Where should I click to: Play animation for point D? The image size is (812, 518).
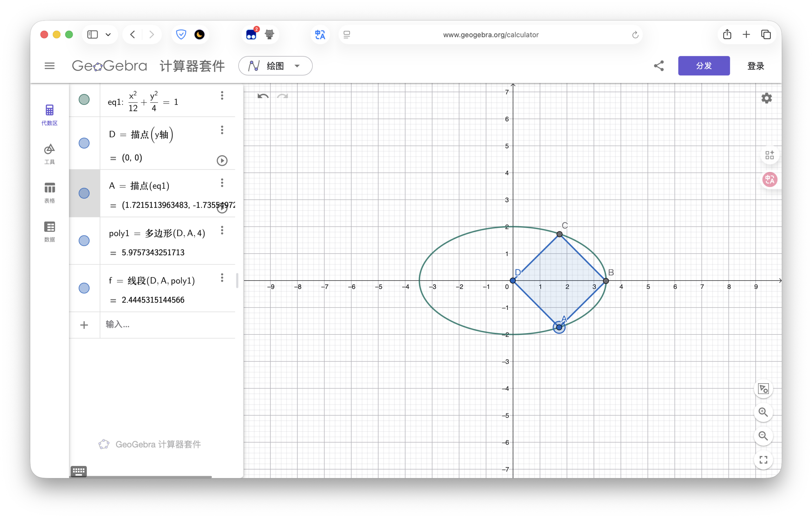pos(222,160)
